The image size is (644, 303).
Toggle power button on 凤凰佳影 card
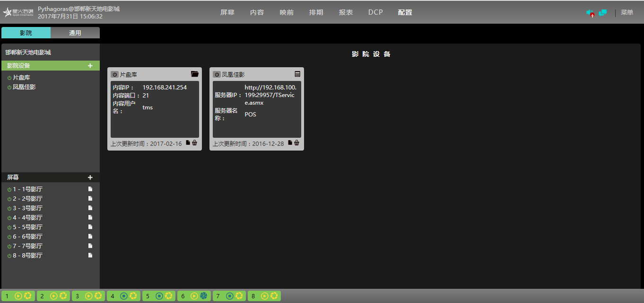coord(217,74)
